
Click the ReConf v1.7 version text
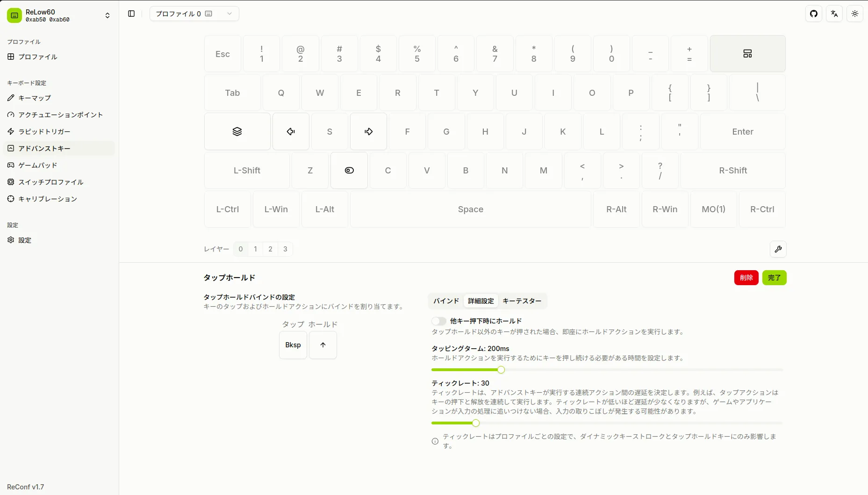click(26, 487)
